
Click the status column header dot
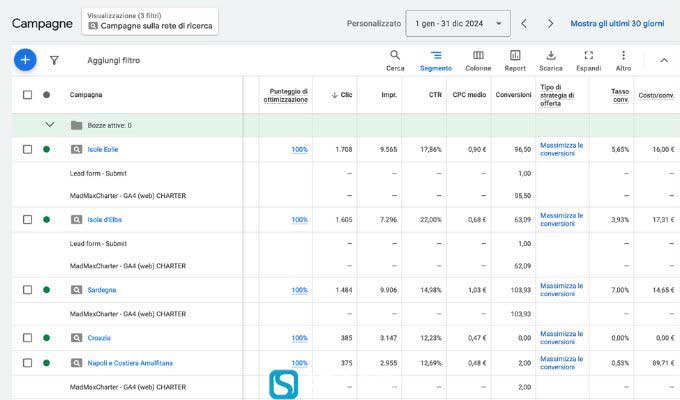click(x=46, y=95)
